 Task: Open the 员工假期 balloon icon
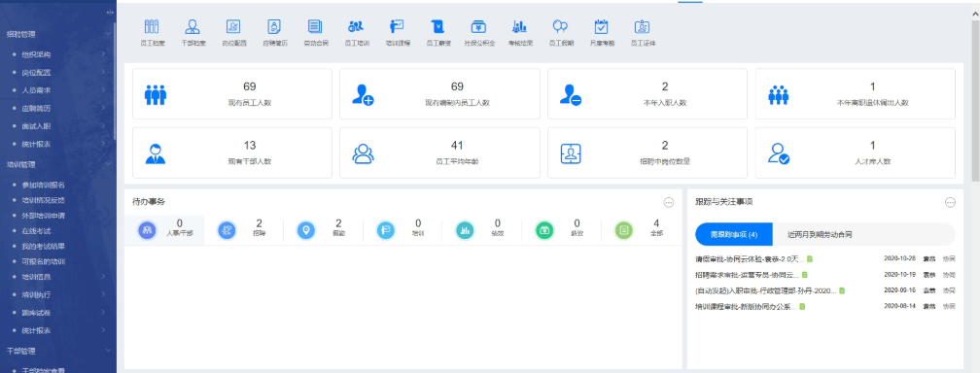(x=560, y=26)
